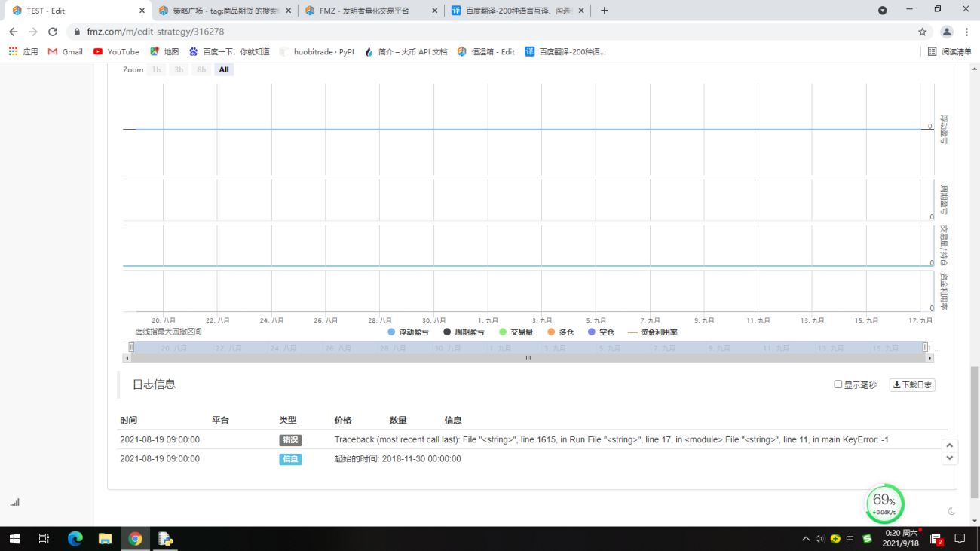Toggle the 资金利用率 legend series
This screenshot has width=980, height=551.
point(653,332)
